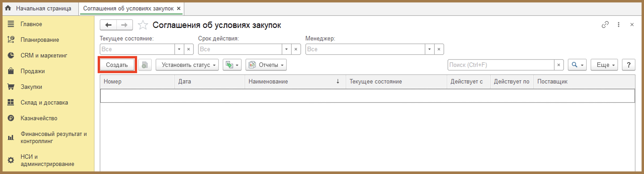This screenshot has width=644, height=174.
Task: Open help with the question mark button
Action: [x=629, y=65]
